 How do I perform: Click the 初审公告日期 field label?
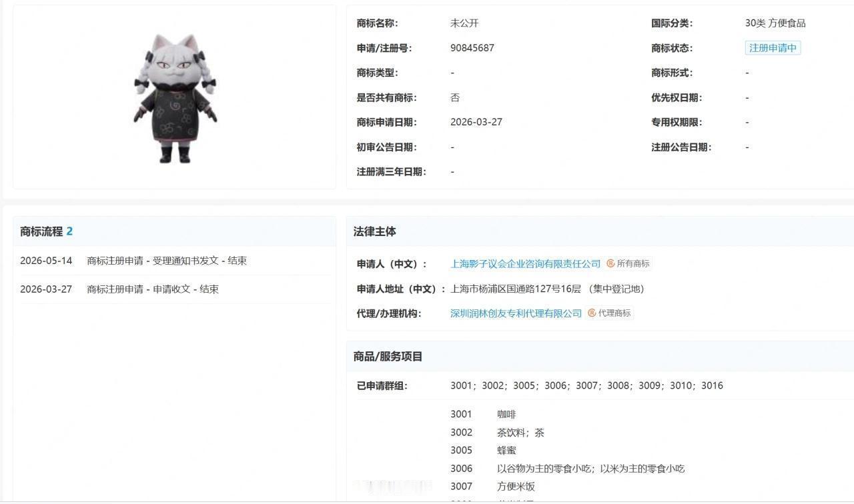click(387, 147)
